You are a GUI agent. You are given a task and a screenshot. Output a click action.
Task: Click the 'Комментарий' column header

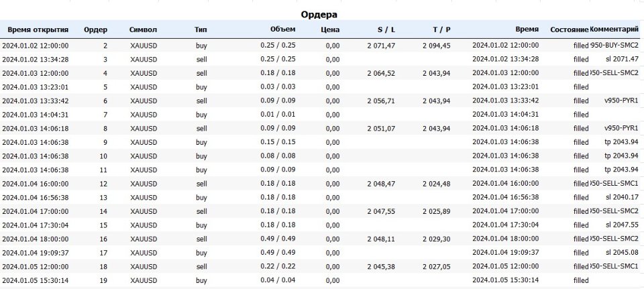click(x=614, y=30)
